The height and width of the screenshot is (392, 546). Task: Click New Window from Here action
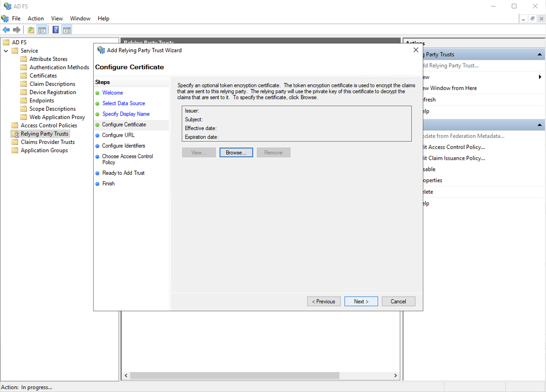pos(450,88)
